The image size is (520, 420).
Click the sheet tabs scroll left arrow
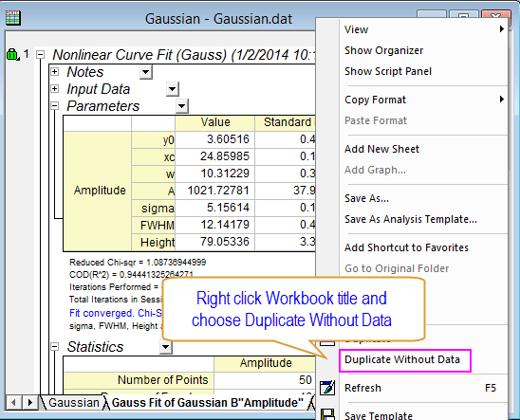(13, 403)
